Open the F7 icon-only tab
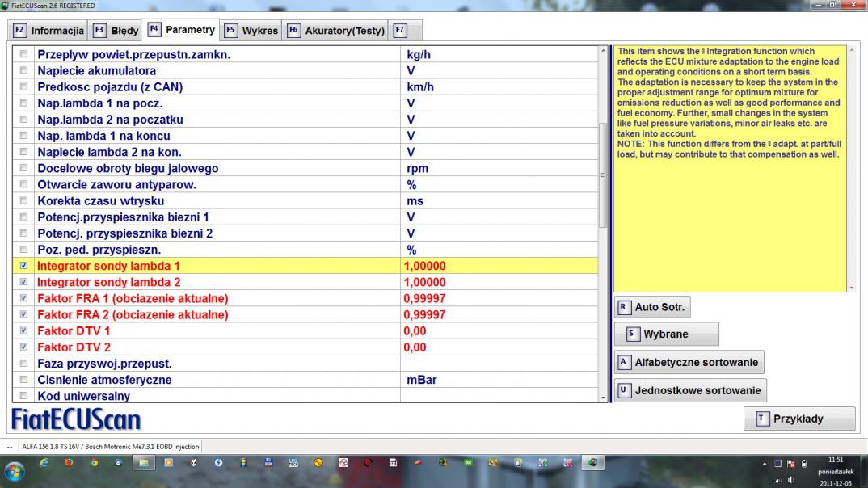Image resolution: width=868 pixels, height=488 pixels. click(398, 31)
